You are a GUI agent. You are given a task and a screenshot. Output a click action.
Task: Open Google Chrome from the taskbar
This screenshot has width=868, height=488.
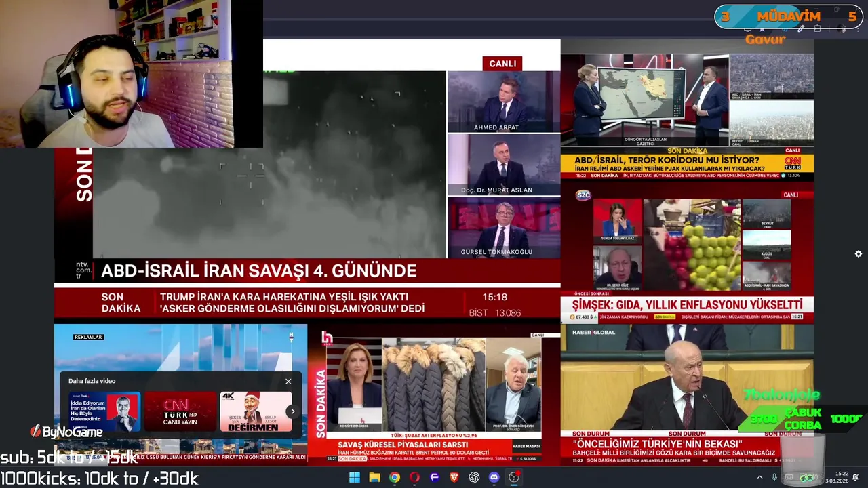(394, 477)
